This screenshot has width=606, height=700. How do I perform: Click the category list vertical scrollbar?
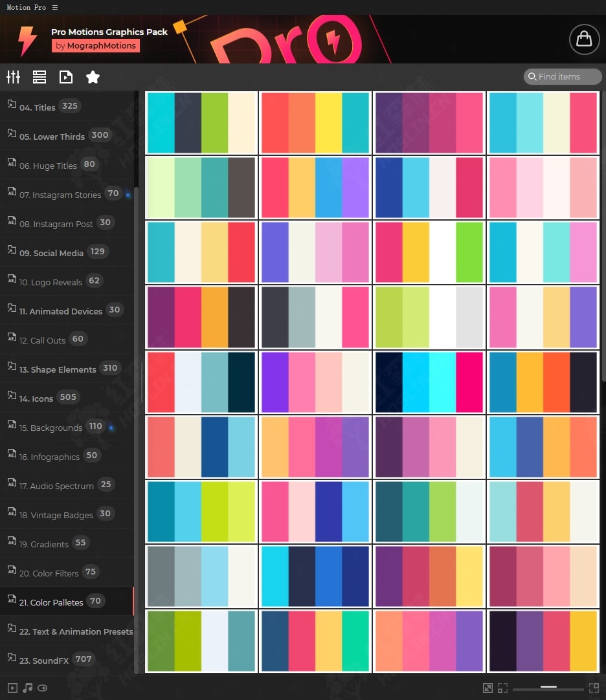(137, 431)
